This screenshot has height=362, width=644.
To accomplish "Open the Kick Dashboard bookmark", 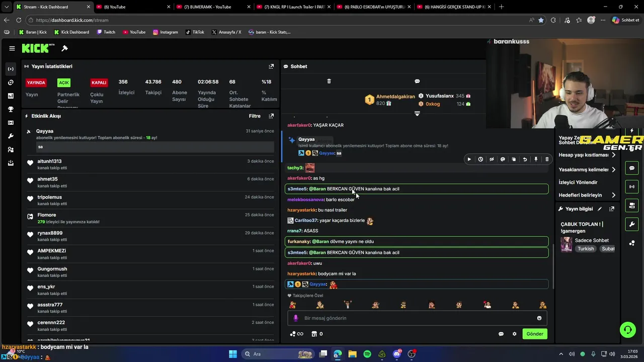I will [71, 32].
